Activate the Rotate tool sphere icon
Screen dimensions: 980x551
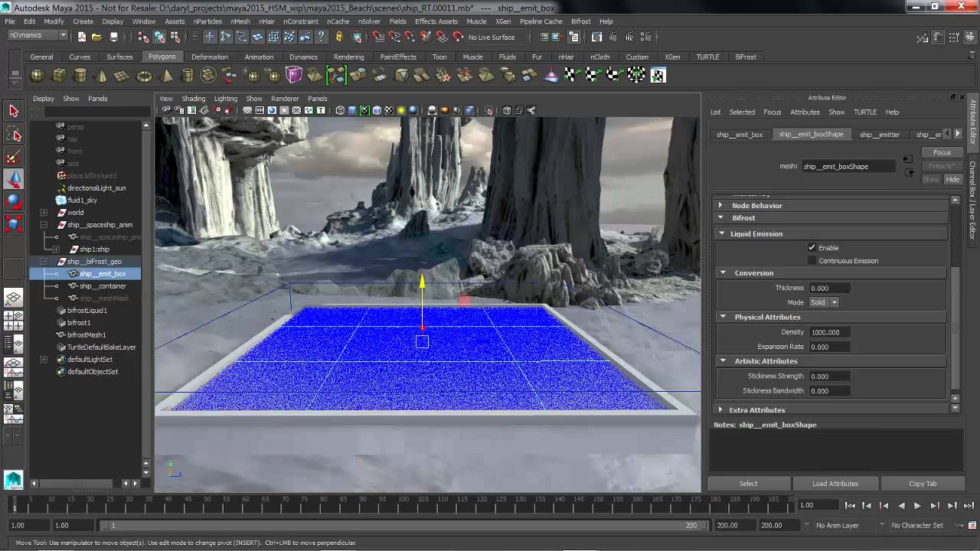tap(13, 201)
